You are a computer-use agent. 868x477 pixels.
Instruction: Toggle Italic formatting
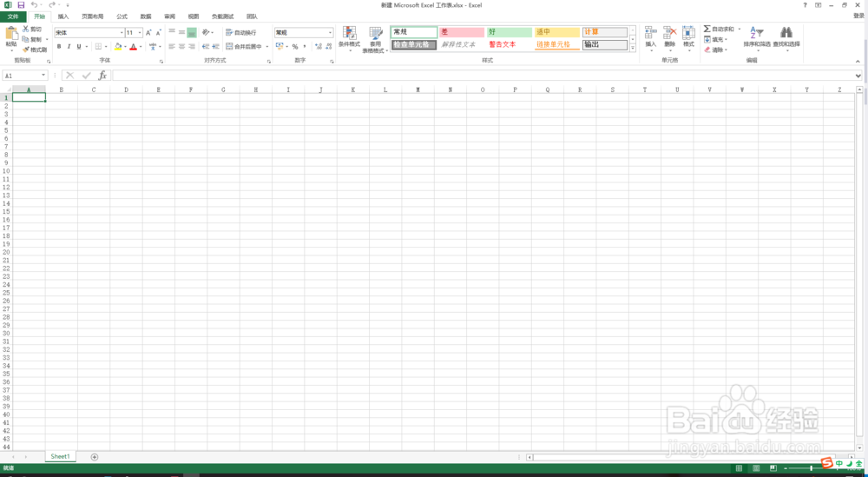pos(69,47)
